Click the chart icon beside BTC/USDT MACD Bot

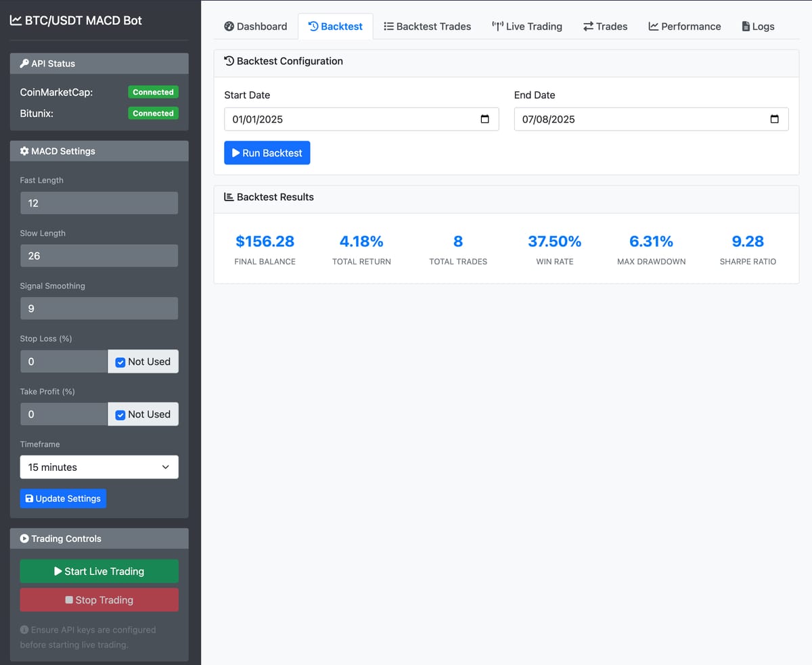click(x=16, y=20)
